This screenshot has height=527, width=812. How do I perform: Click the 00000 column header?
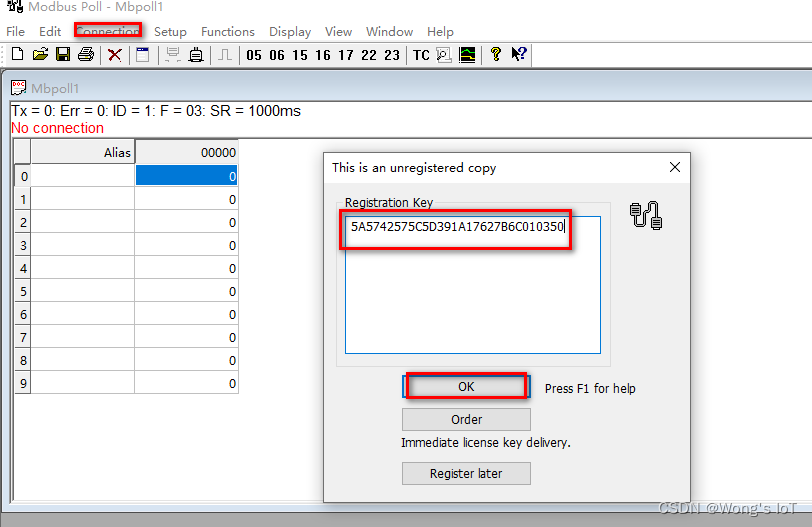point(186,152)
